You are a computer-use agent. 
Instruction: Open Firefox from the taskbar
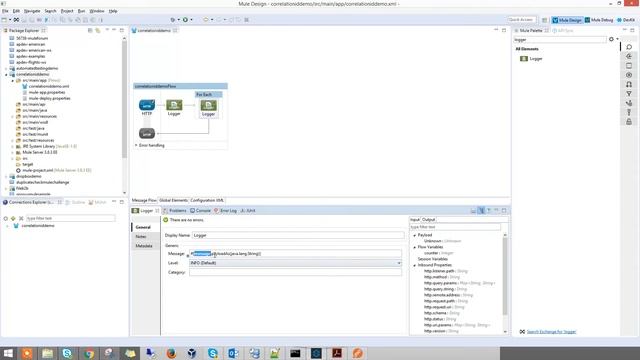pos(171,353)
